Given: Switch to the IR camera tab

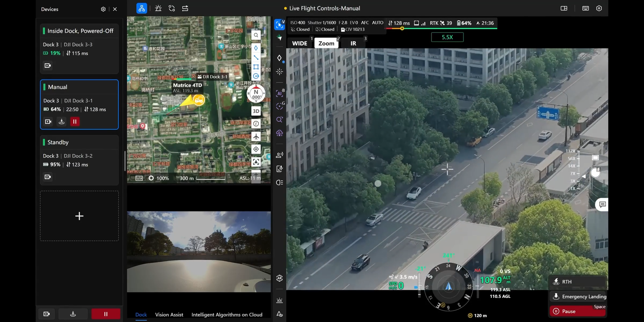Looking at the screenshot, I should point(353,43).
